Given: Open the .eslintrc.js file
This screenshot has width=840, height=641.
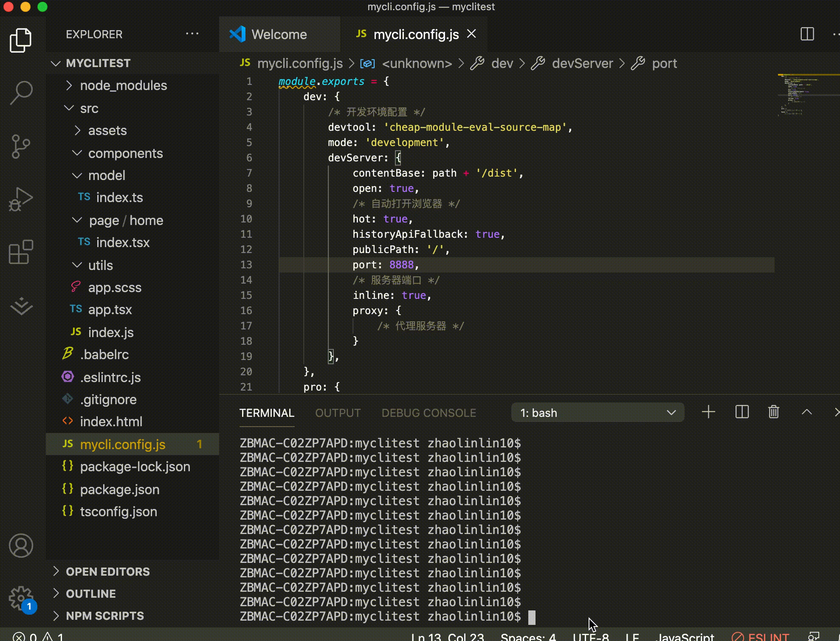Looking at the screenshot, I should click(x=132, y=377).
